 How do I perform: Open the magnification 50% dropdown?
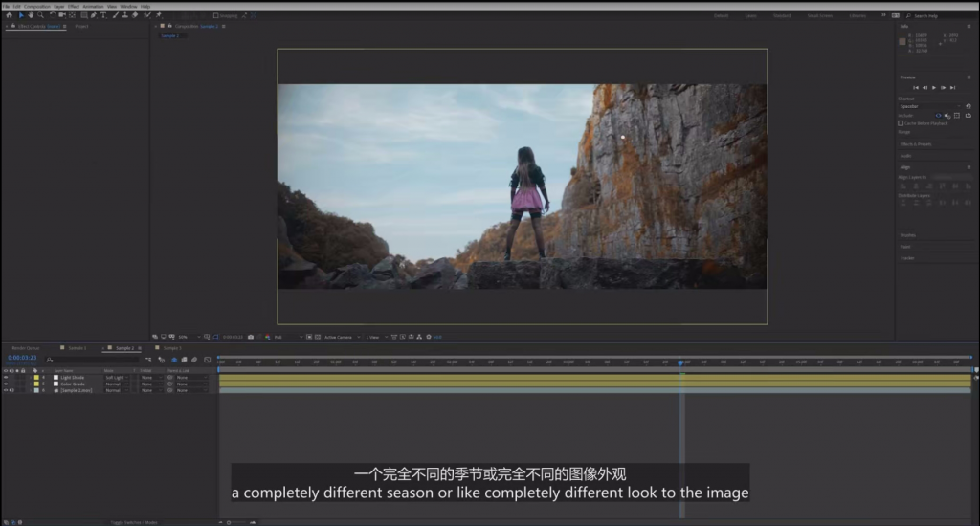click(x=189, y=337)
